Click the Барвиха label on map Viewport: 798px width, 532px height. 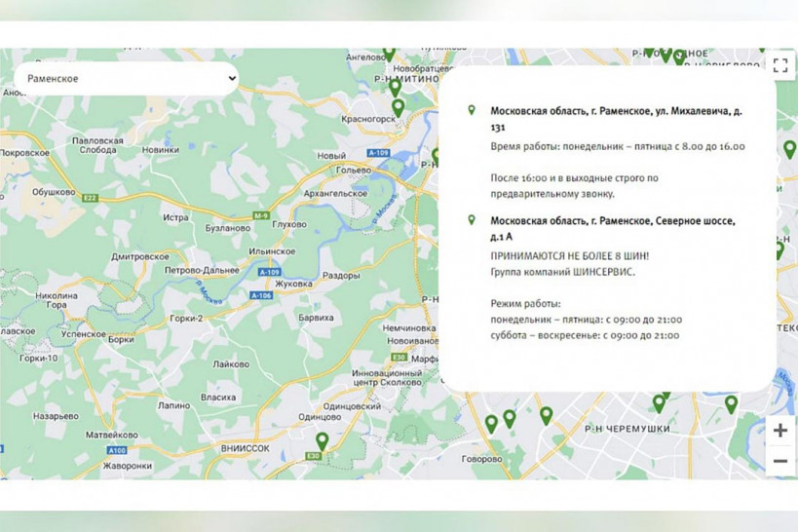coord(316,318)
